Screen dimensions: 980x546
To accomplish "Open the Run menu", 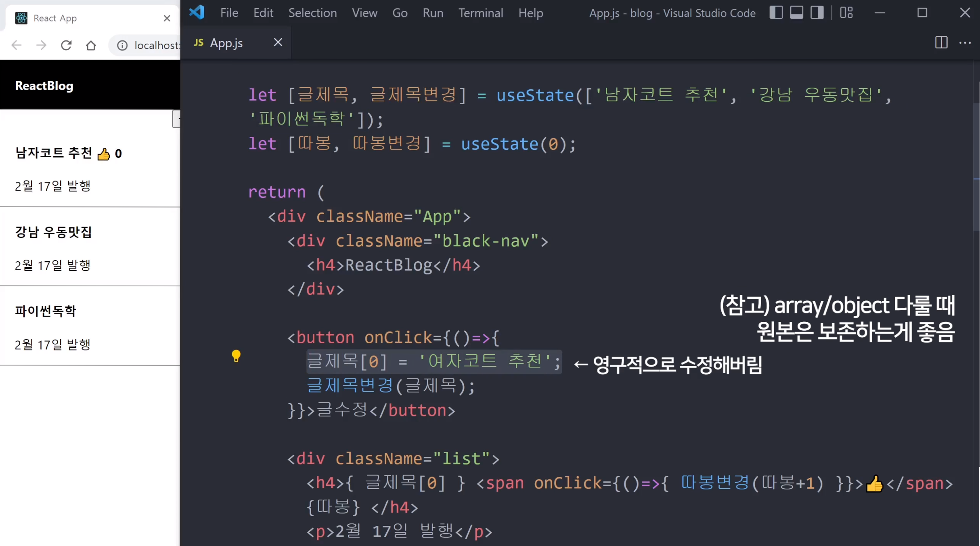I will tap(433, 13).
